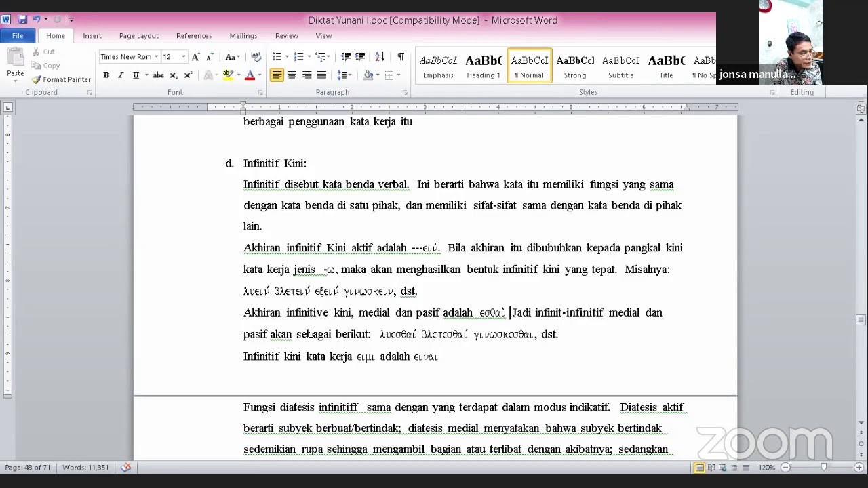Open the Review tab
This screenshot has height=488, width=868.
pos(287,35)
